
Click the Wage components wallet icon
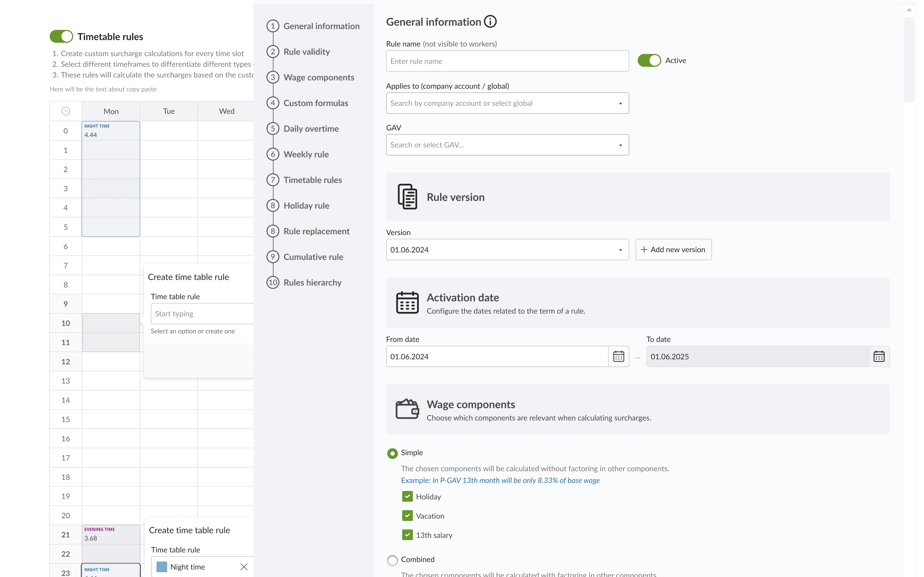pos(408,409)
